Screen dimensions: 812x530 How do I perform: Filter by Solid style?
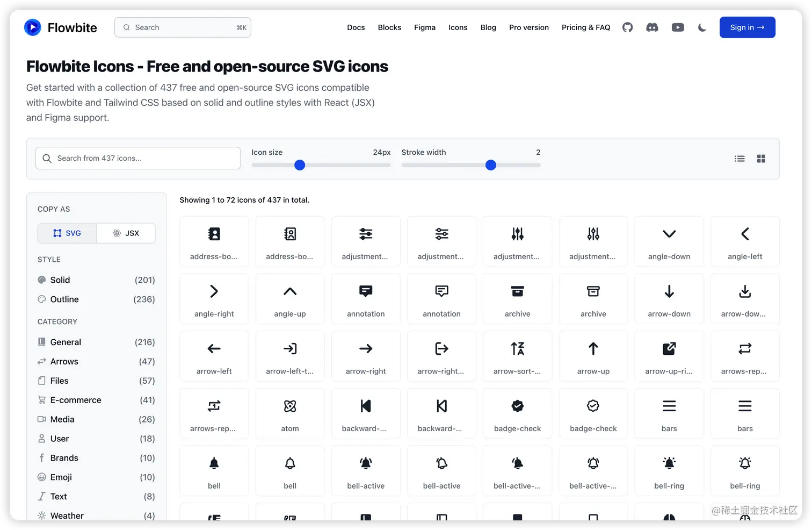point(96,280)
